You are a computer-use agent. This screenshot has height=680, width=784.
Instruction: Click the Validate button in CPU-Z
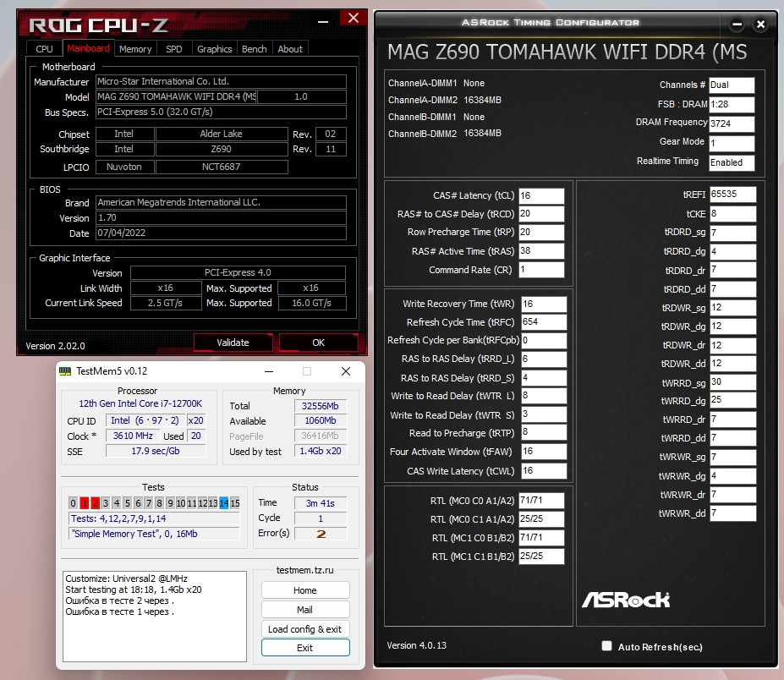pyautogui.click(x=233, y=343)
